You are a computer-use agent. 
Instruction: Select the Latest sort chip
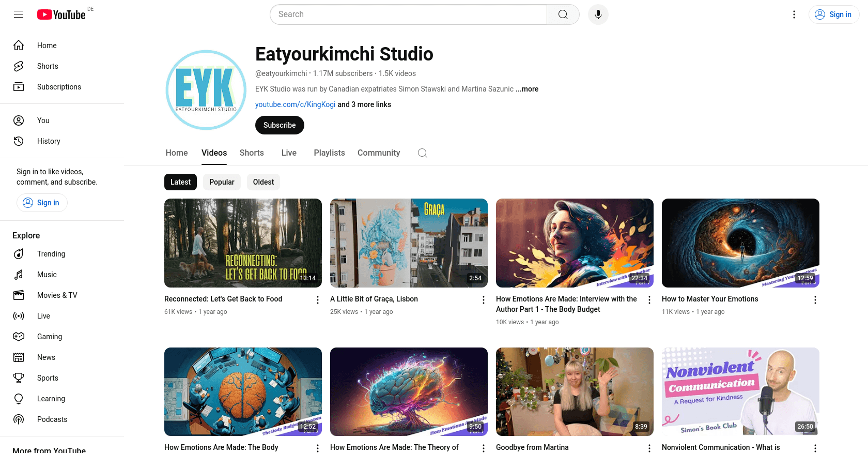tap(180, 182)
